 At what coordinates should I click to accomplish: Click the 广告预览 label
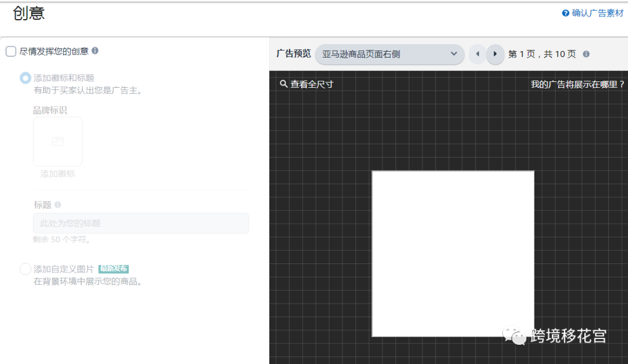point(294,53)
